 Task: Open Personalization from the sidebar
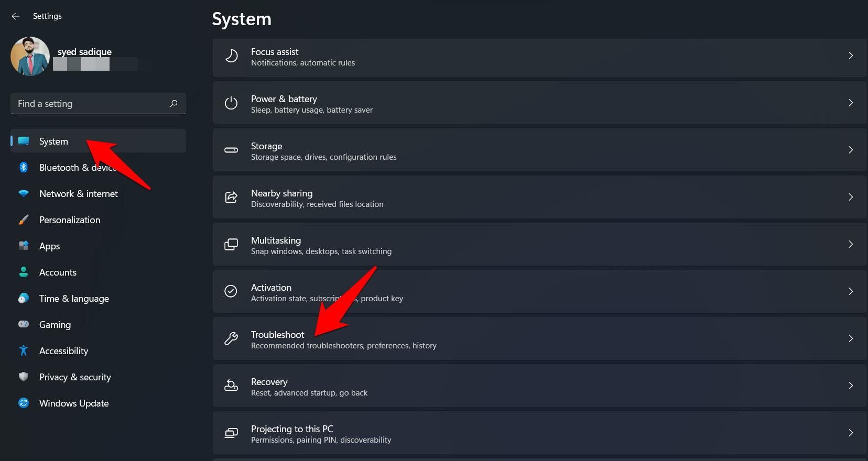pos(70,220)
